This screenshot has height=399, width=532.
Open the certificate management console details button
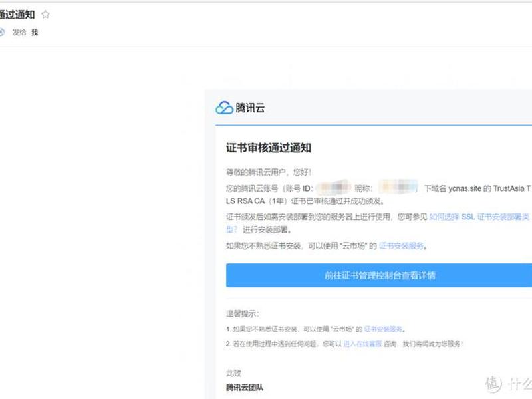click(x=379, y=275)
